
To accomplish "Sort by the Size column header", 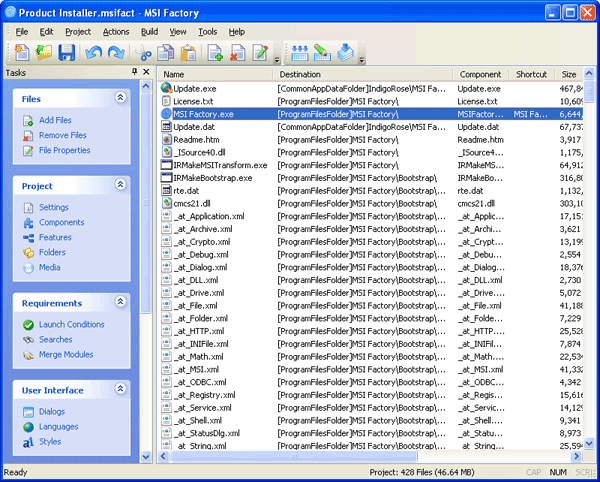I will 569,74.
